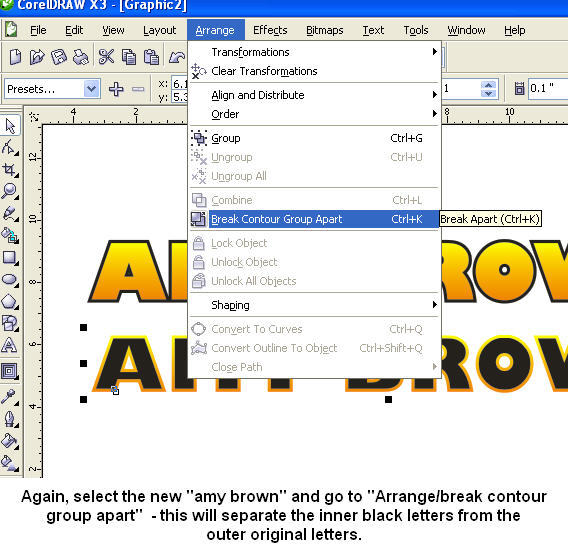Viewport: 568px width, 554px height.
Task: Close the open Arrange menu
Action: 215,30
